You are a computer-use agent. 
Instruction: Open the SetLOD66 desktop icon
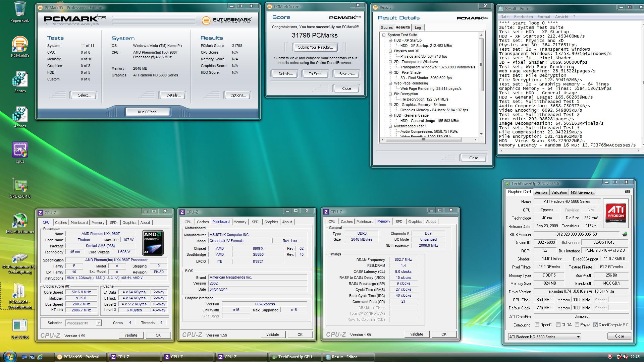pyautogui.click(x=20, y=329)
